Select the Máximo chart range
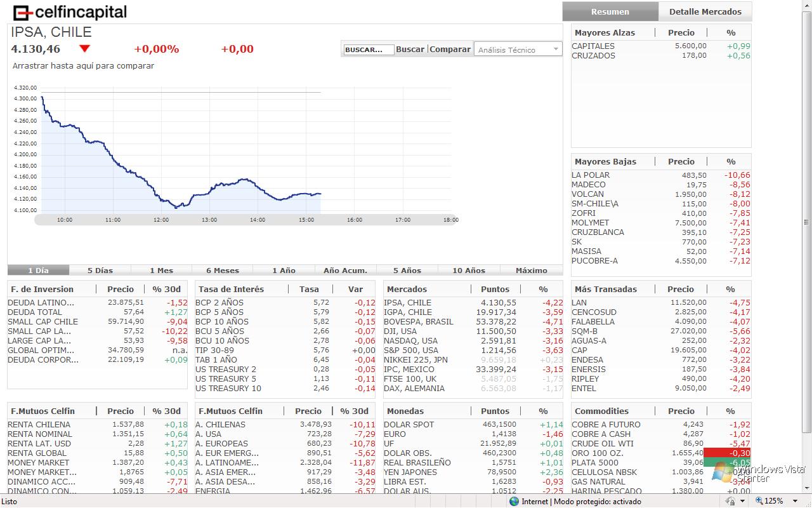Viewport: 812px width, 508px height. coord(532,271)
